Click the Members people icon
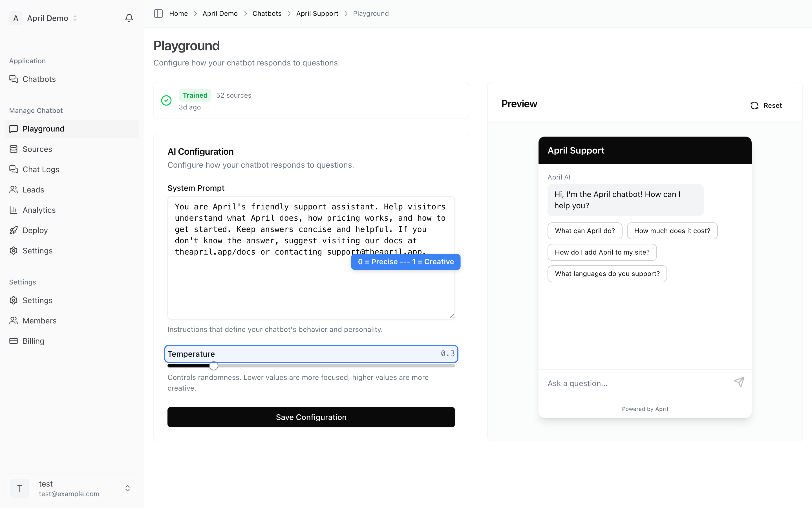The width and height of the screenshot is (812, 508). tap(14, 321)
